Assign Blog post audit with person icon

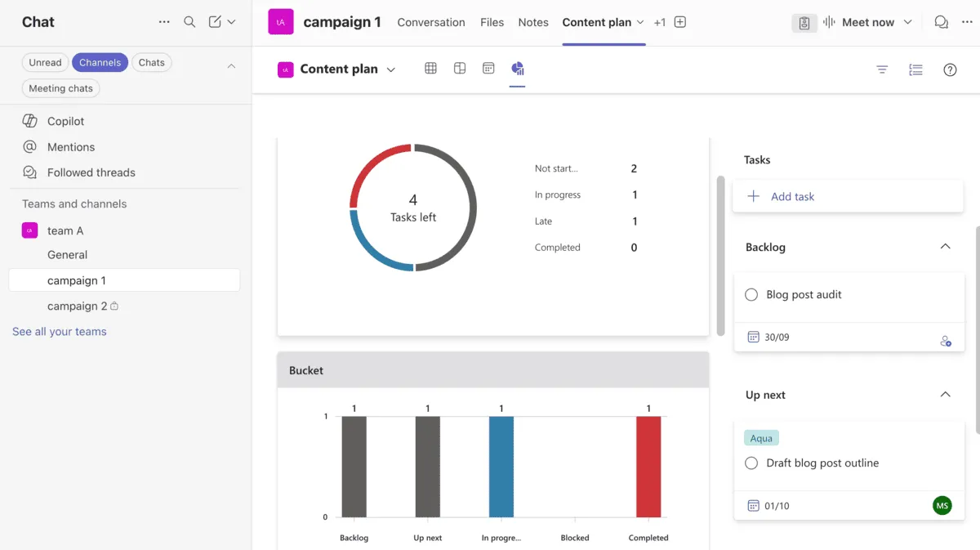(946, 341)
